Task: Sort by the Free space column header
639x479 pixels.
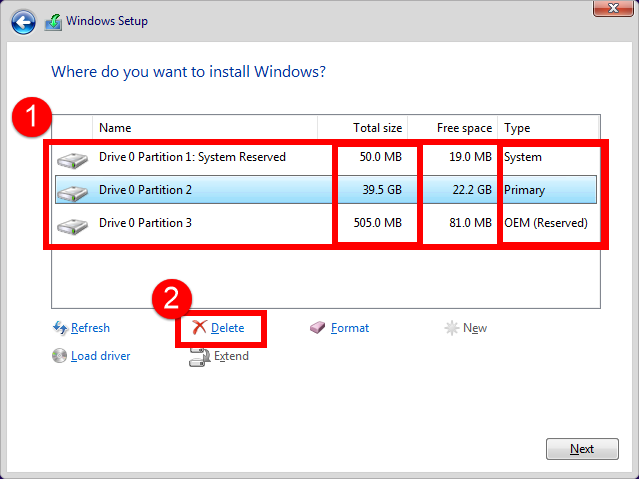Action: (x=464, y=128)
